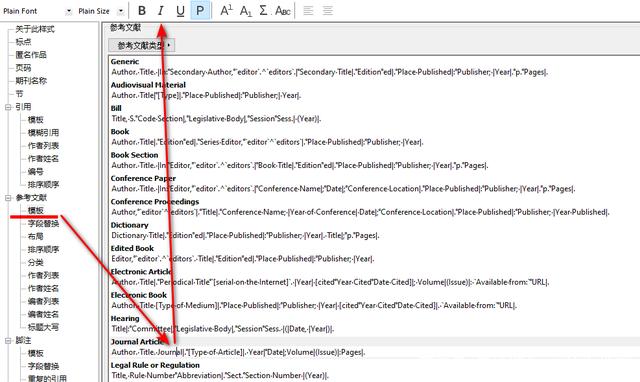640x382 pixels.
Task: Apply subscript formatting
Action: coord(245,11)
